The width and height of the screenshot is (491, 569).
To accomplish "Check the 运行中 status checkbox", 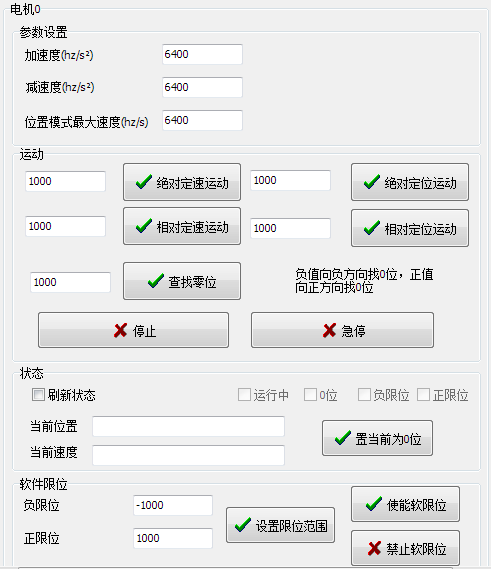I will 244,395.
